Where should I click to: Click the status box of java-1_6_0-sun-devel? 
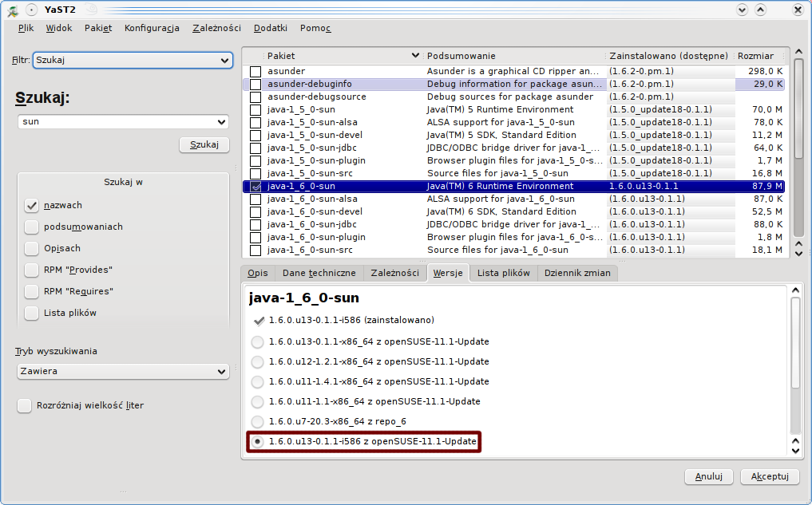click(255, 211)
